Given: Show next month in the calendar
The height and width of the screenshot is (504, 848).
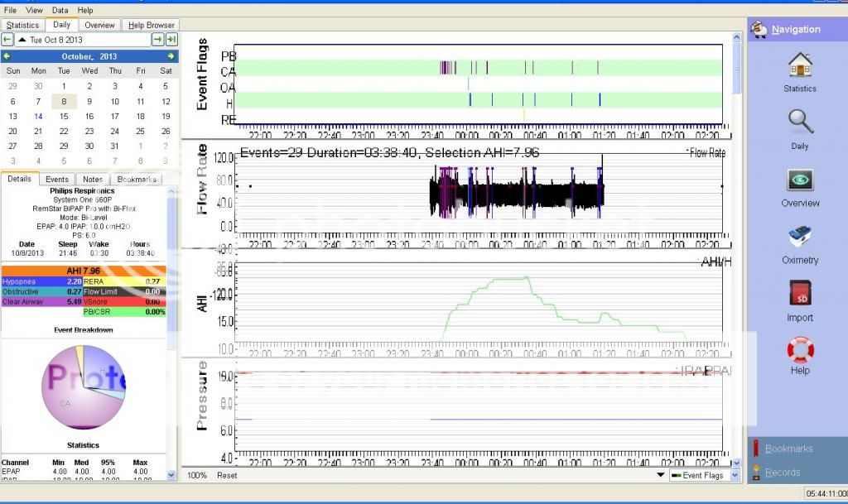Looking at the screenshot, I should (x=171, y=56).
